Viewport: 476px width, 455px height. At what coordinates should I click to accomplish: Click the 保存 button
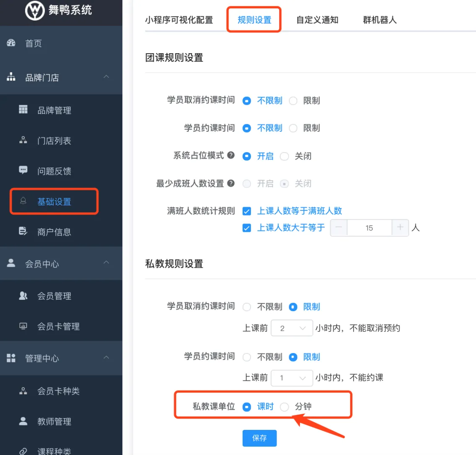pos(259,438)
